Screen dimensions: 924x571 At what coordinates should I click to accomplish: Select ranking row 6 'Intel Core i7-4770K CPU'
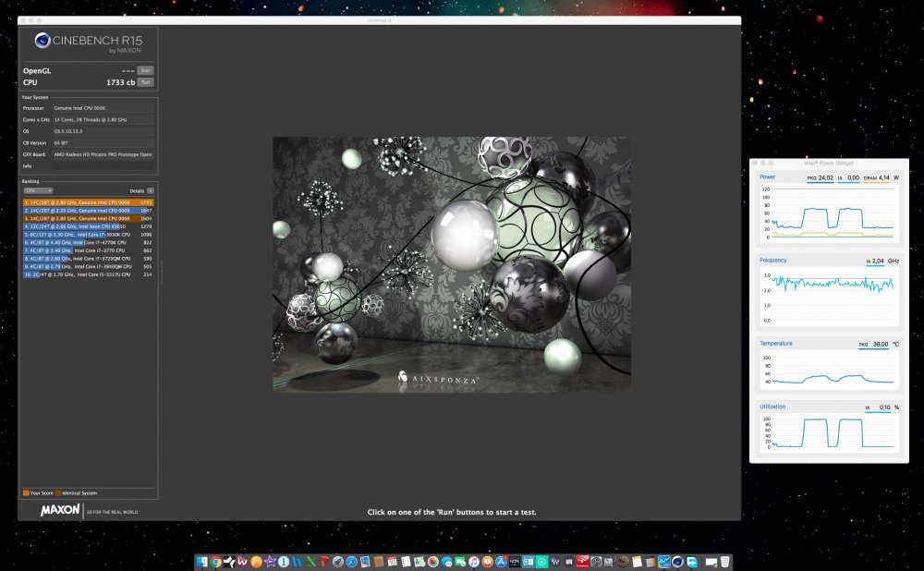click(89, 242)
